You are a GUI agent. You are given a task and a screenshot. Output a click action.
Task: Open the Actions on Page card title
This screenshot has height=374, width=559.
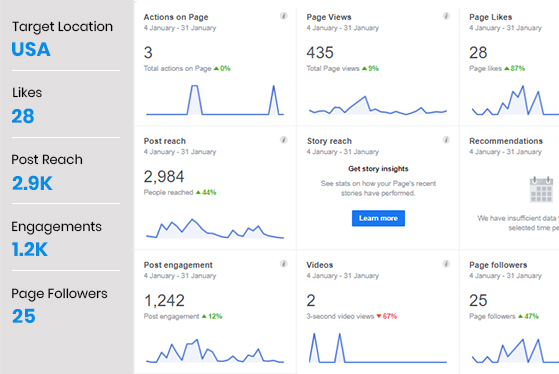click(176, 17)
